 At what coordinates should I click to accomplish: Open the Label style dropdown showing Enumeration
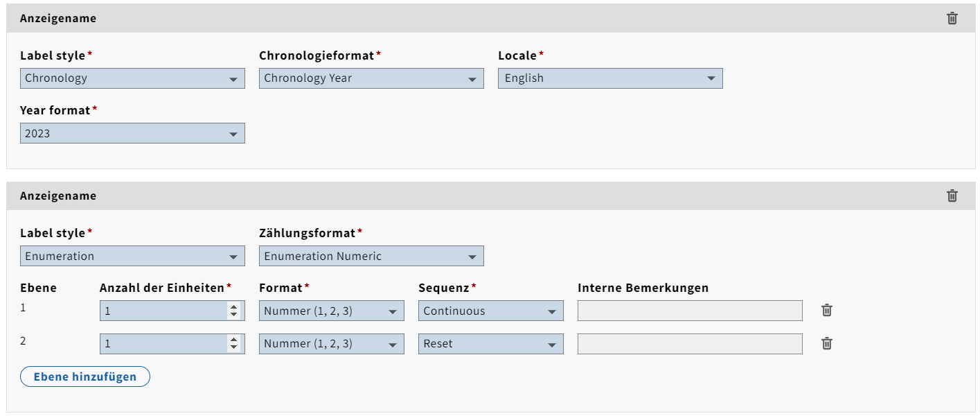click(132, 257)
